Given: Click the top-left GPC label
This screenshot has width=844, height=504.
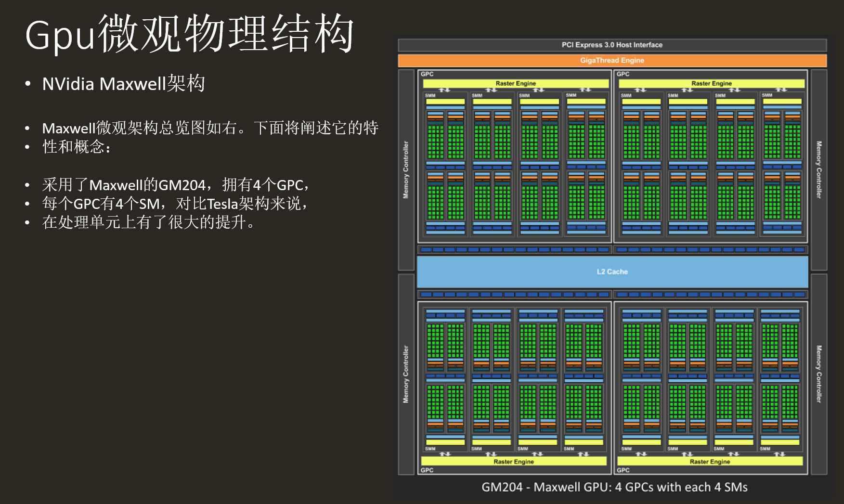Looking at the screenshot, I should (x=427, y=74).
